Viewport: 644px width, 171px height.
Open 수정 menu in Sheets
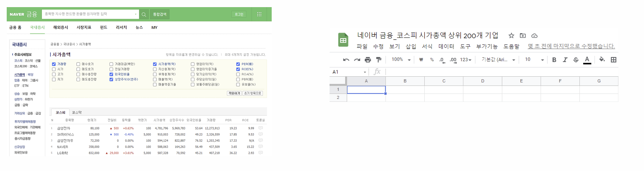point(378,46)
